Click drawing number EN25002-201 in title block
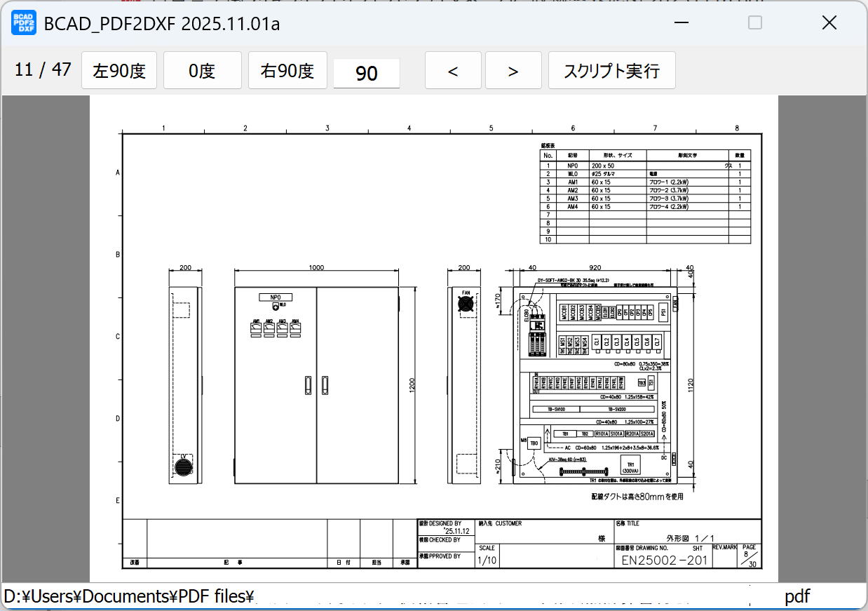 pyautogui.click(x=665, y=560)
